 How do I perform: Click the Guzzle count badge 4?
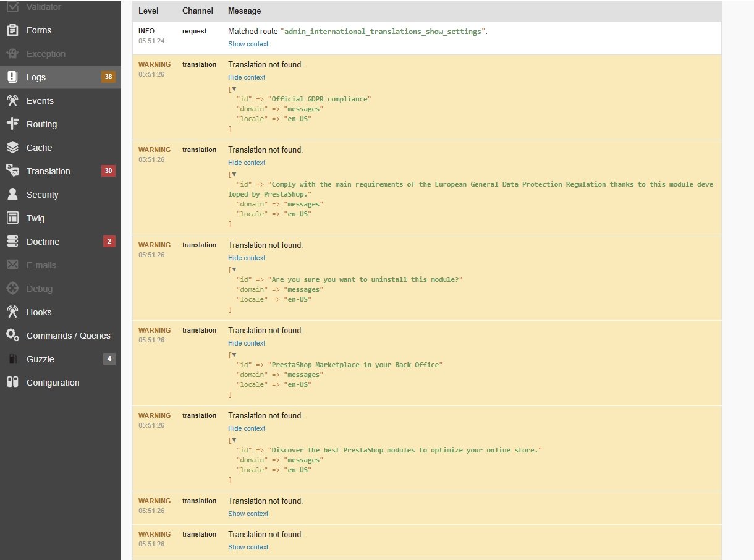click(109, 359)
